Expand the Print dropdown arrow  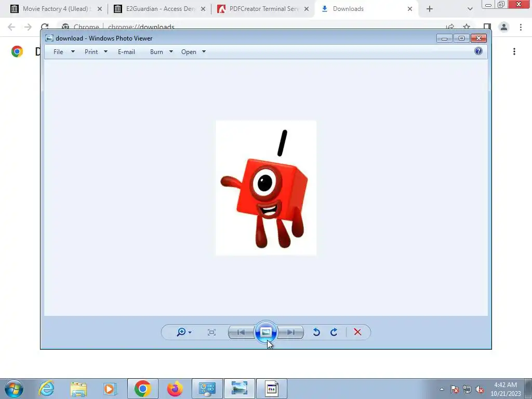105,51
